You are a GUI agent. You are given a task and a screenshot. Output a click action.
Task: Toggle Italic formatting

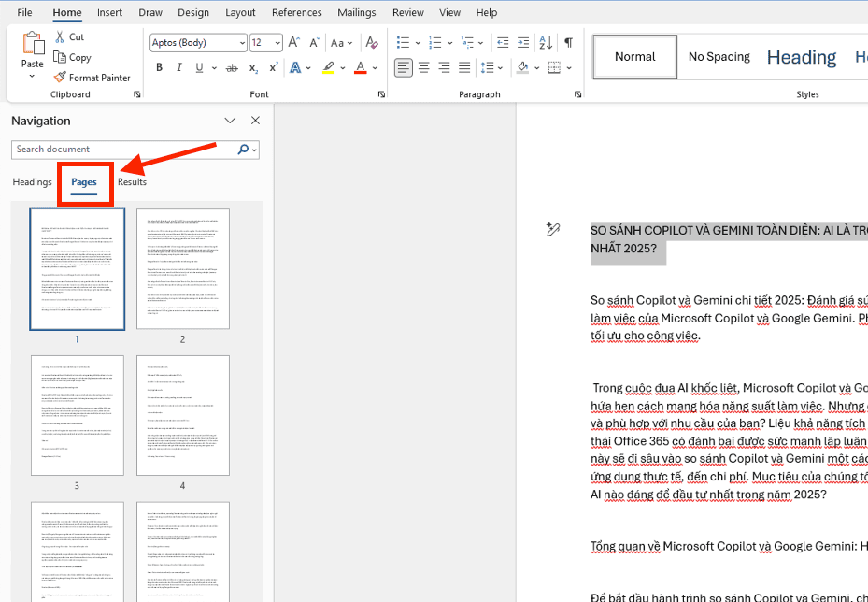click(x=178, y=68)
